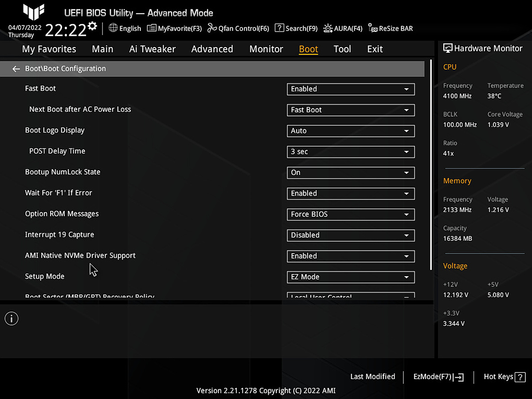Open the Interrupt 19 Capture dropdown

(351, 235)
